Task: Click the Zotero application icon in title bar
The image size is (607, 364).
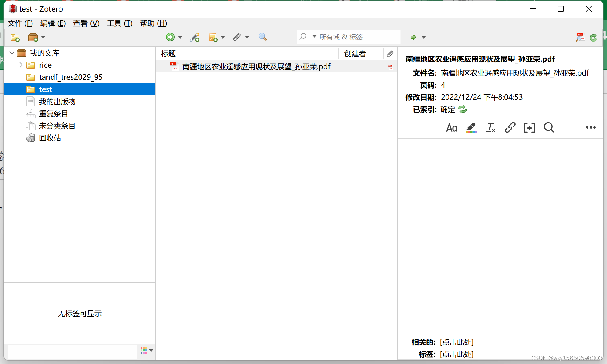Action: (x=12, y=9)
